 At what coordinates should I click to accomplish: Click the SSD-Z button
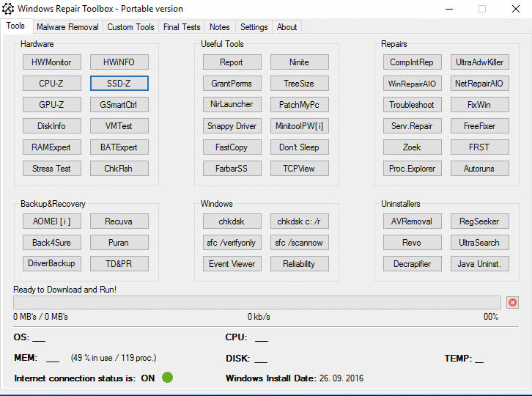tap(119, 83)
